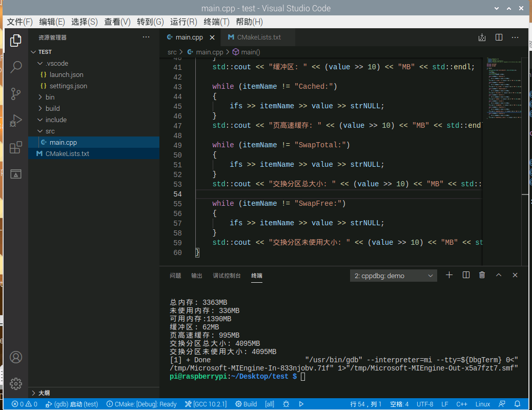Open the 终端(T) menu
The image size is (532, 410).
(x=216, y=22)
